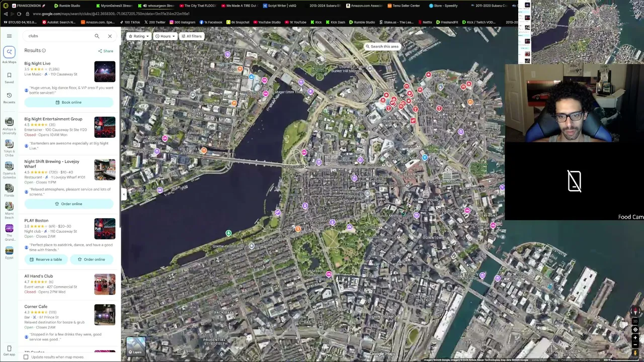The height and width of the screenshot is (362, 644).
Task: Click Reserve a table for PLAY Boston
Action: [x=46, y=259]
